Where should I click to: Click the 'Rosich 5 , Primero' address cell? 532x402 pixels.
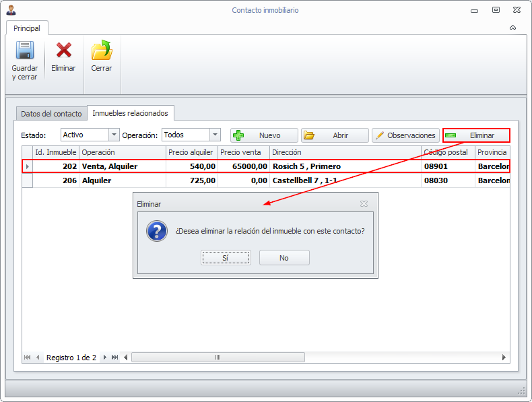pyautogui.click(x=345, y=166)
